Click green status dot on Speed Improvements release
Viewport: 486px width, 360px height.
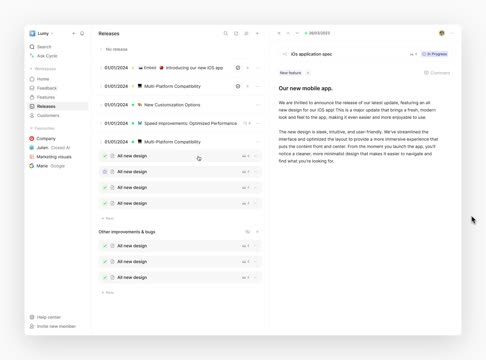point(133,123)
